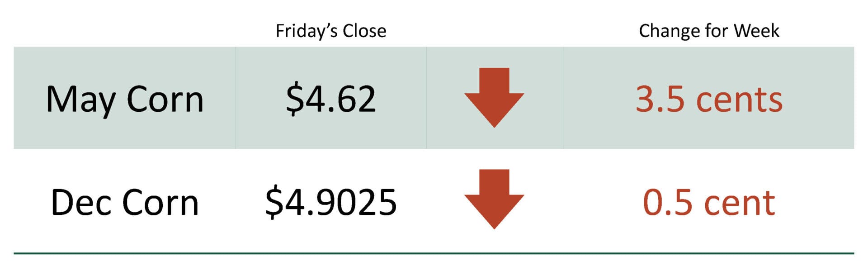The height and width of the screenshot is (266, 868).
Task: Click the $4.9025 closing price
Action: tap(331, 202)
